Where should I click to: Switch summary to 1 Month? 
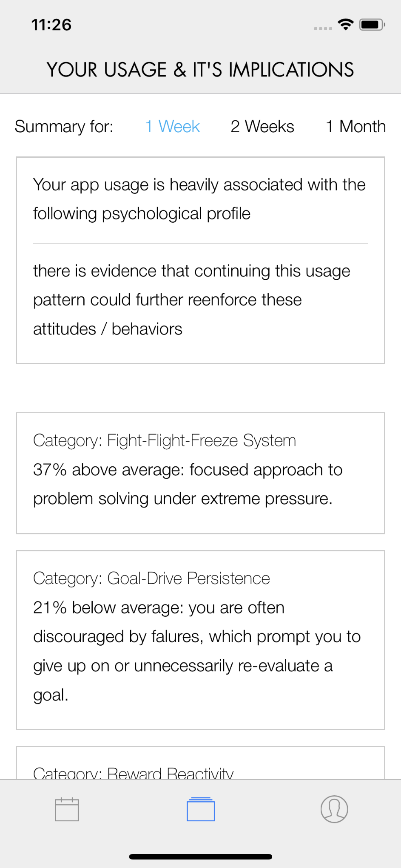(x=355, y=127)
